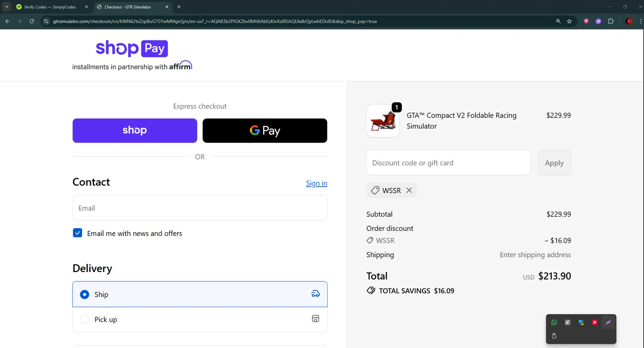Click the GTA Compact V2 Foldable Racing Simulator title

click(x=462, y=121)
